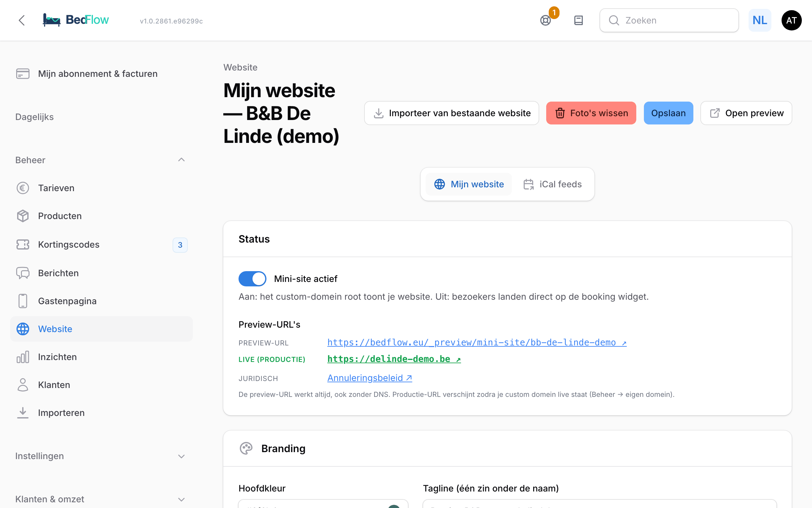Expand the Instellingen section
Image resolution: width=812 pixels, height=508 pixels.
coord(181,456)
